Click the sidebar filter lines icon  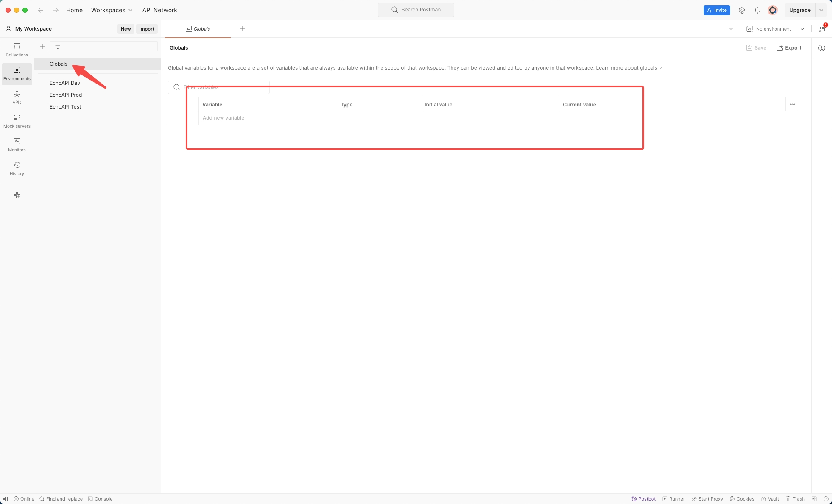(x=58, y=46)
